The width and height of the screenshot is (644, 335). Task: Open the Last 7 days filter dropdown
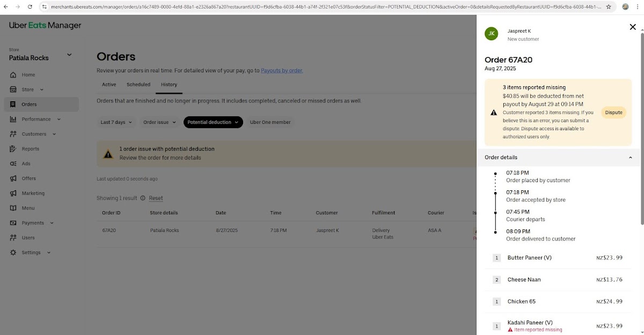(x=116, y=122)
